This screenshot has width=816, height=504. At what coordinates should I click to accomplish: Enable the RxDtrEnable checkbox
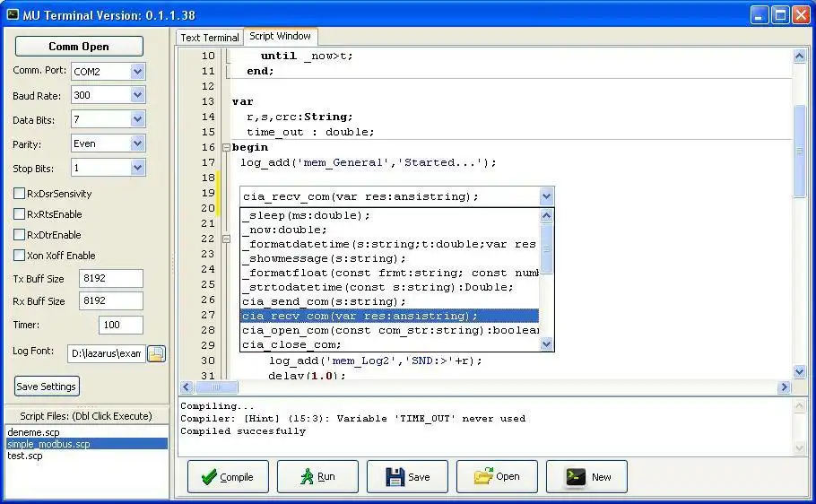[x=19, y=235]
